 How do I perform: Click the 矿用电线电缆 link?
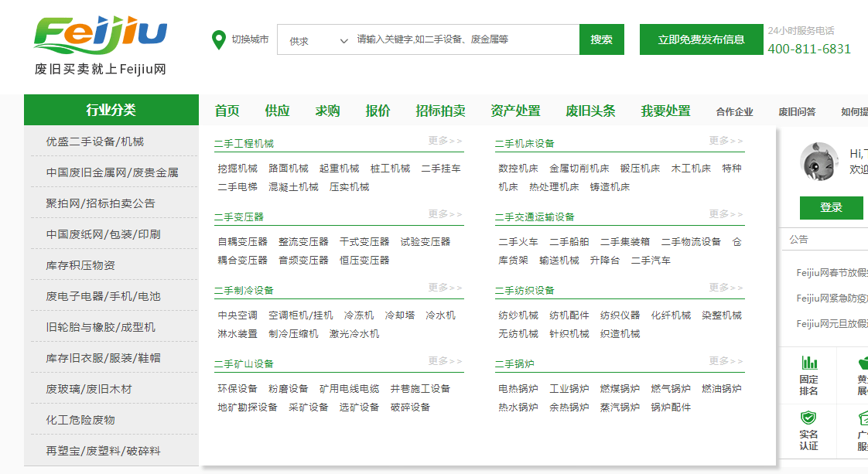coord(350,389)
